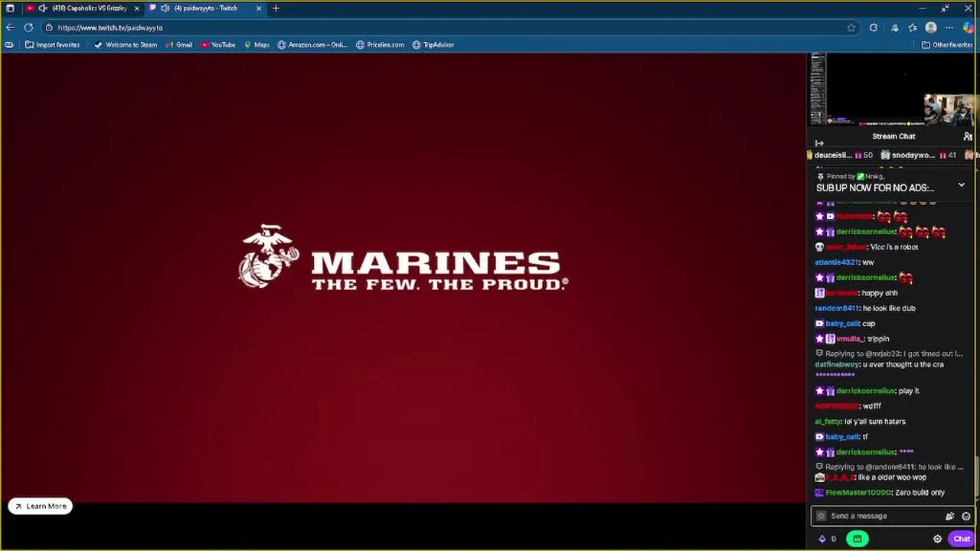Open the celebration party popper icon
Screen dimensions: 980x551
click(950, 516)
